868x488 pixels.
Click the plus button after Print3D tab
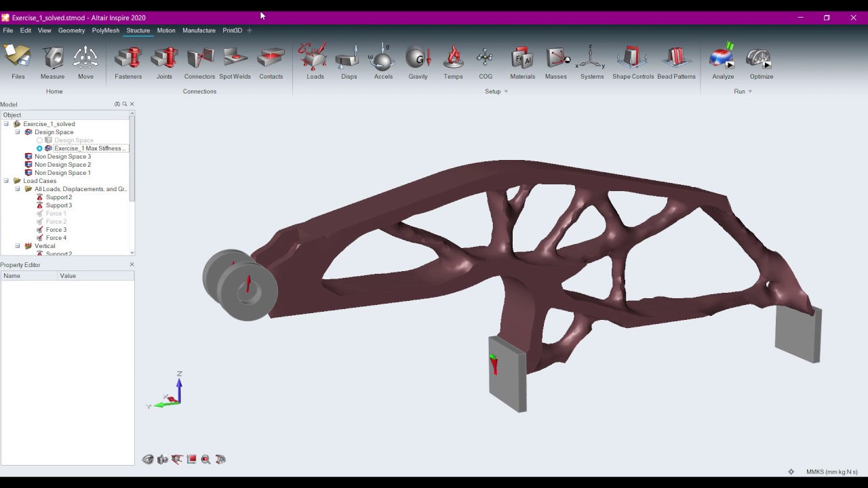250,30
